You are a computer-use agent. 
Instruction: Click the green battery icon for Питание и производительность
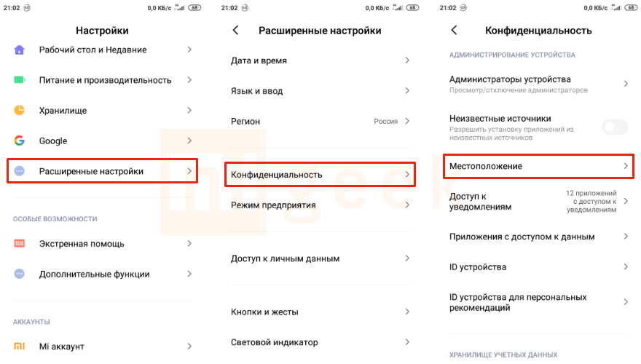(20, 80)
